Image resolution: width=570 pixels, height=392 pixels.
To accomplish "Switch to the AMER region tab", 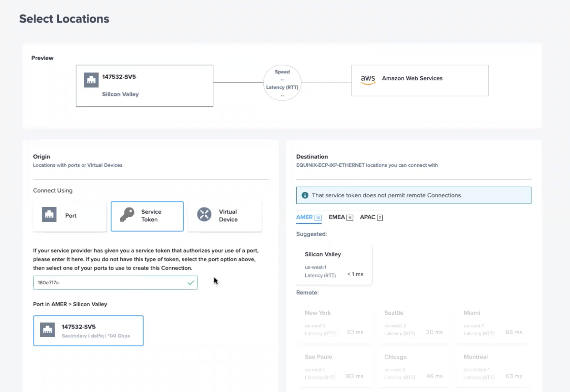I will click(309, 217).
